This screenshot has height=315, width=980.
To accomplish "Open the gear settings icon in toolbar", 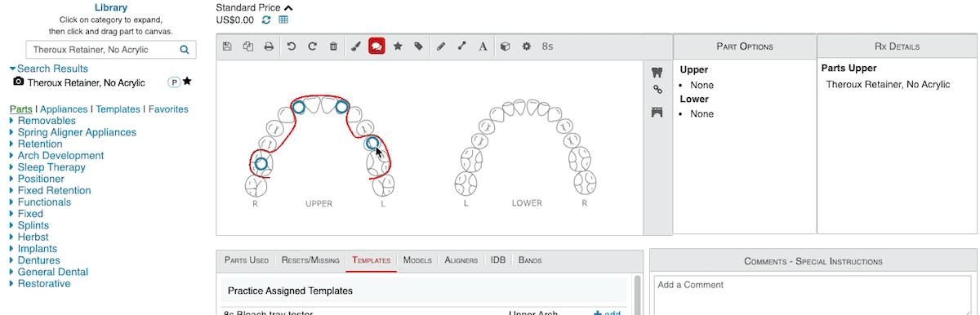I will tap(527, 47).
